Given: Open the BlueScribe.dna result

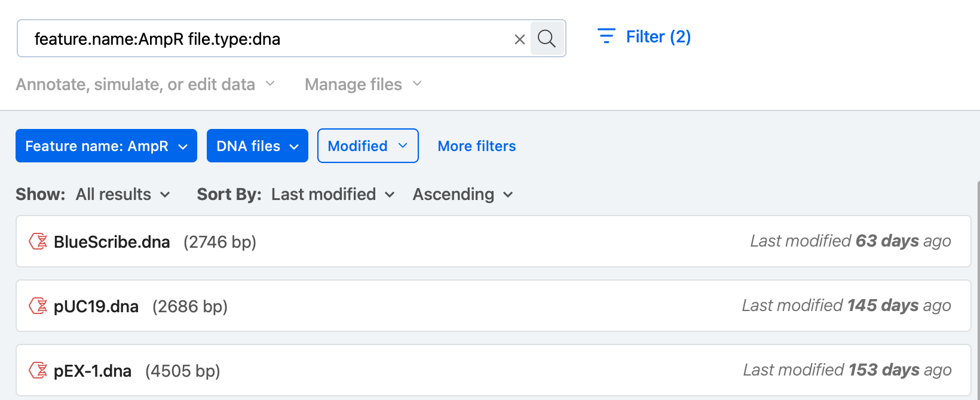Looking at the screenshot, I should tap(112, 242).
